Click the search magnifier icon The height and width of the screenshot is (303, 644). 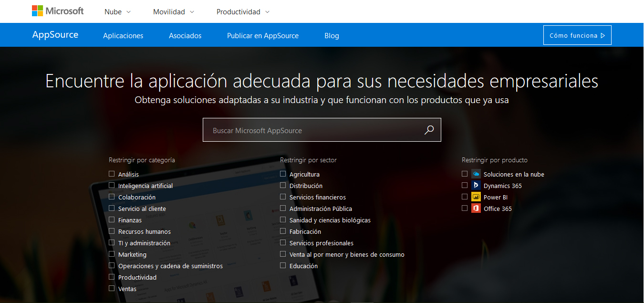click(x=429, y=130)
